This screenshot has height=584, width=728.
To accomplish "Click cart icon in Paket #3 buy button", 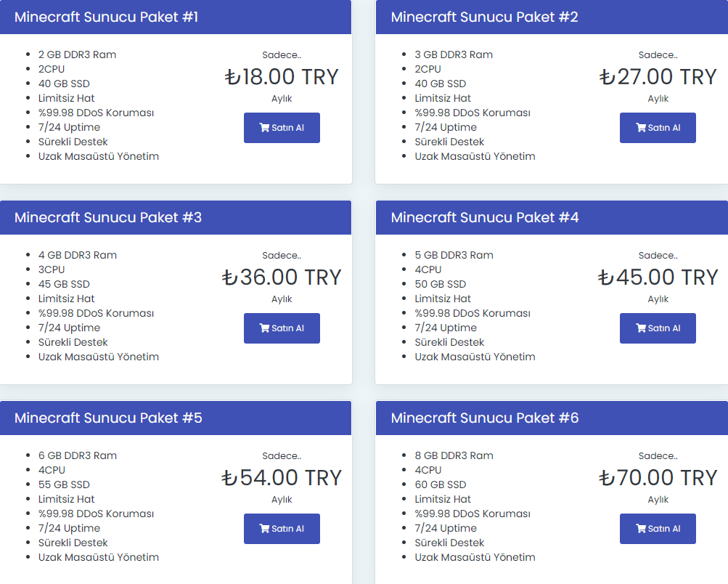I will point(264,328).
